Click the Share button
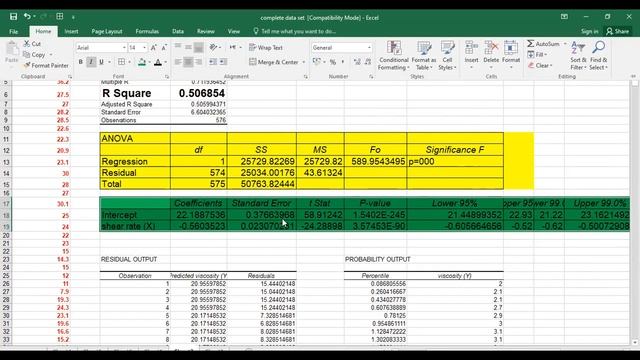This screenshot has width=640, height=360. [618, 31]
